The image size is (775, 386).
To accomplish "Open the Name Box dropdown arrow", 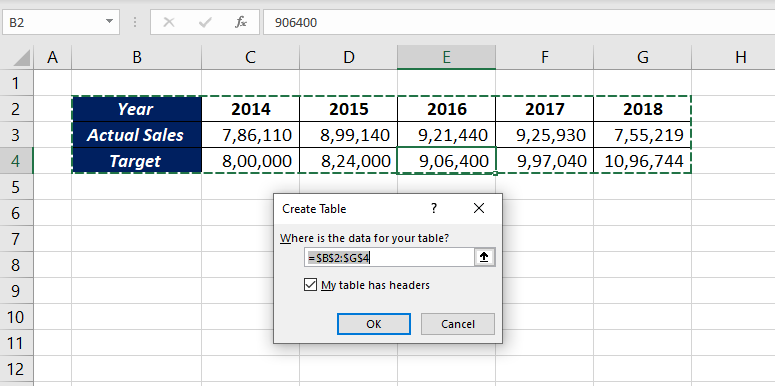I will (x=109, y=23).
